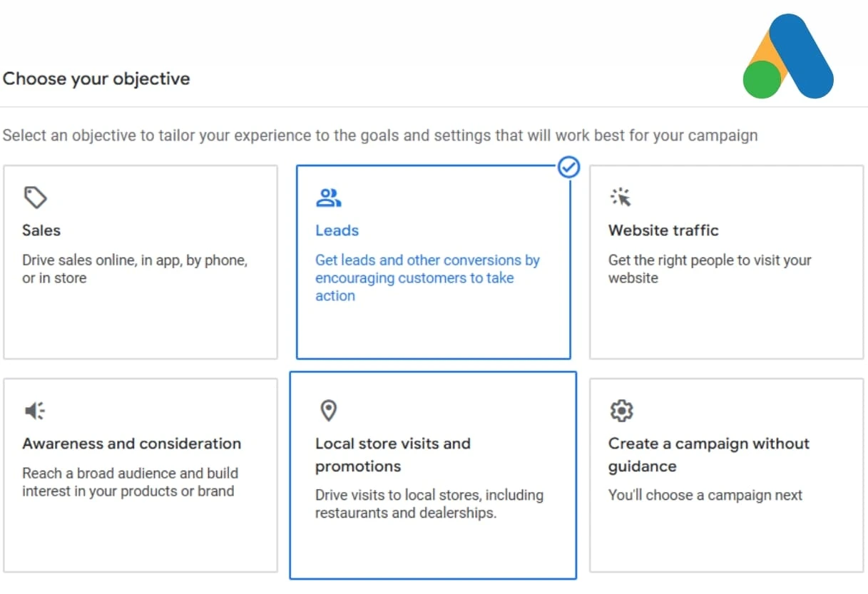Click the Awareness megaphone icon
Image resolution: width=868 pixels, height=594 pixels.
pos(35,411)
